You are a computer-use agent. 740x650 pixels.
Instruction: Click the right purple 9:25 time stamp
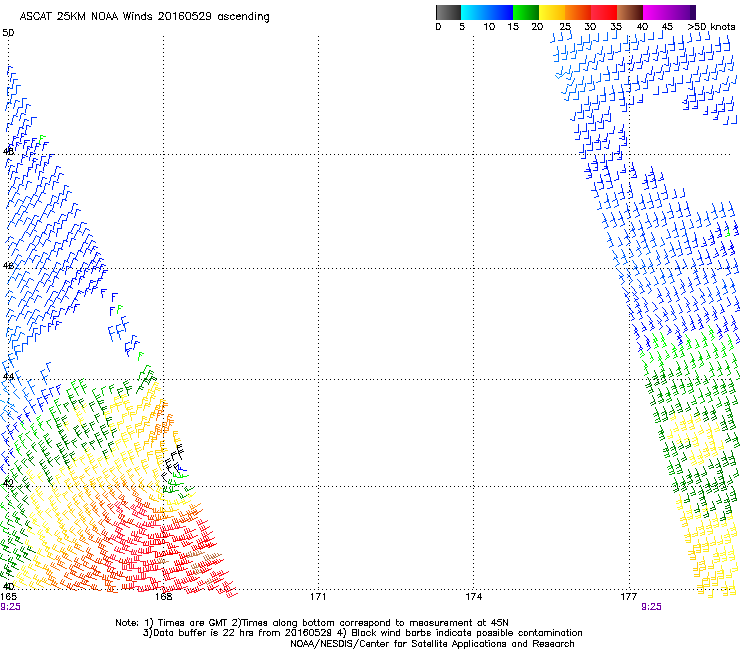[651, 607]
